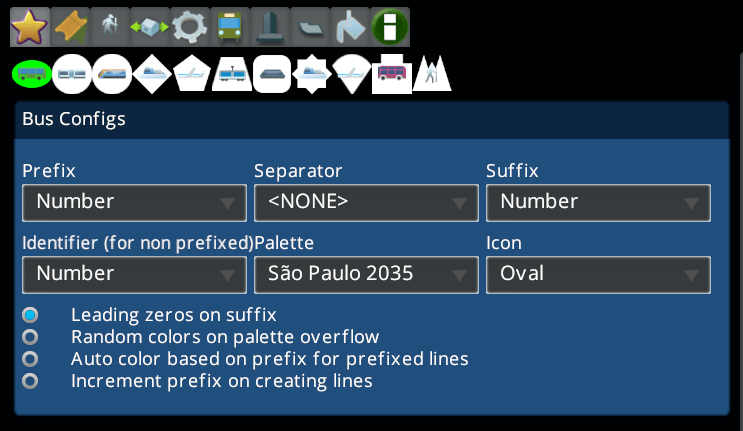Expand the Suffix dropdown
This screenshot has width=743, height=431.
598,202
